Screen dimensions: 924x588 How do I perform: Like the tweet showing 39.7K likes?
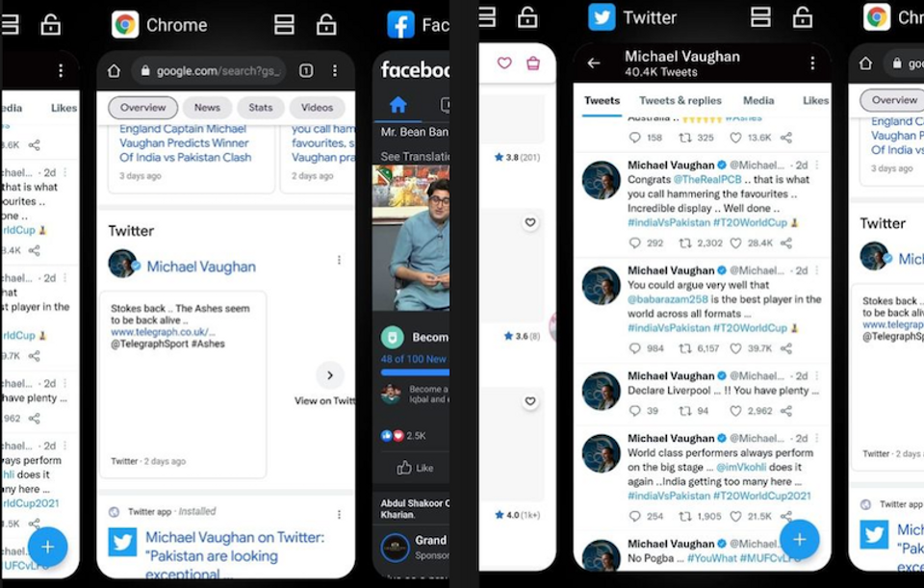click(x=735, y=348)
